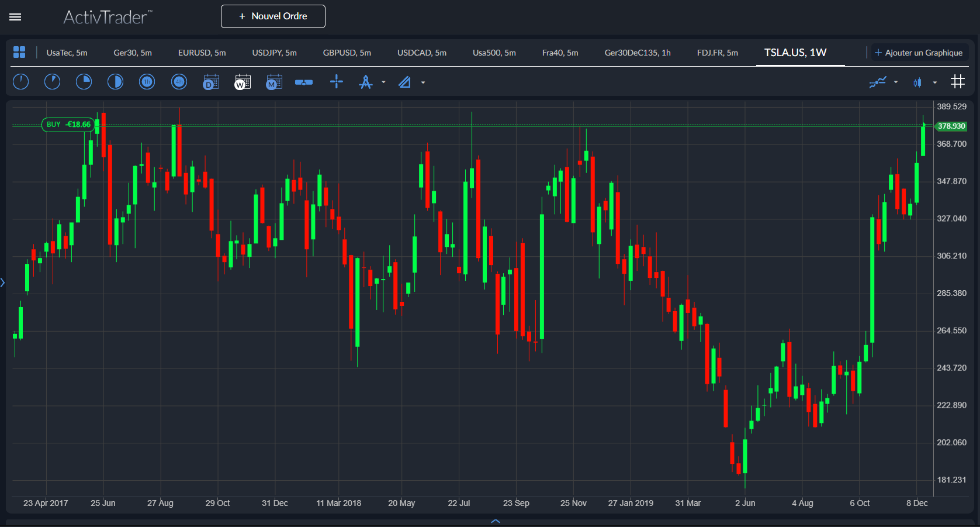Open the hamburger main menu
Image resolution: width=980 pixels, height=527 pixels.
click(x=15, y=17)
